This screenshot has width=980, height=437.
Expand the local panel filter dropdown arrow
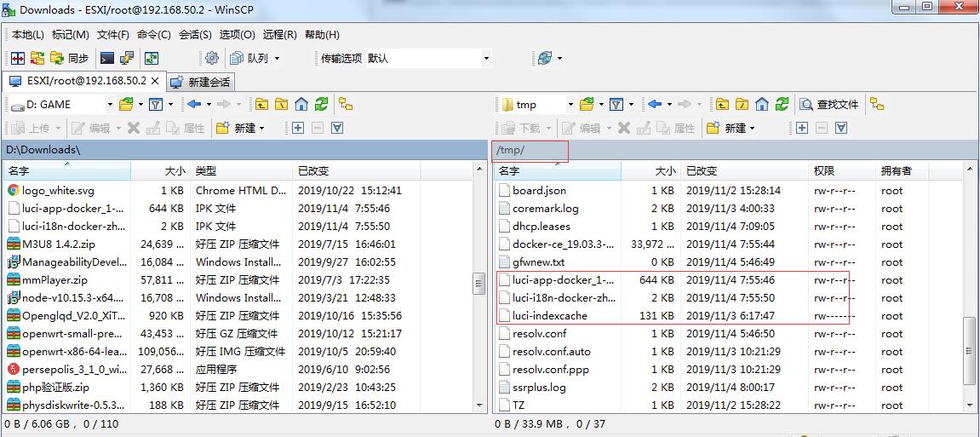(170, 105)
